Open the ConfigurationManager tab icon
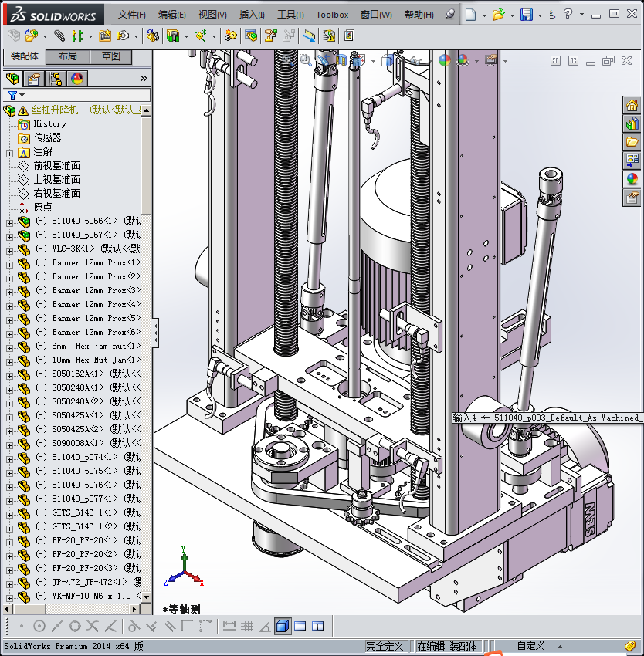This screenshot has width=644, height=656. [56, 79]
